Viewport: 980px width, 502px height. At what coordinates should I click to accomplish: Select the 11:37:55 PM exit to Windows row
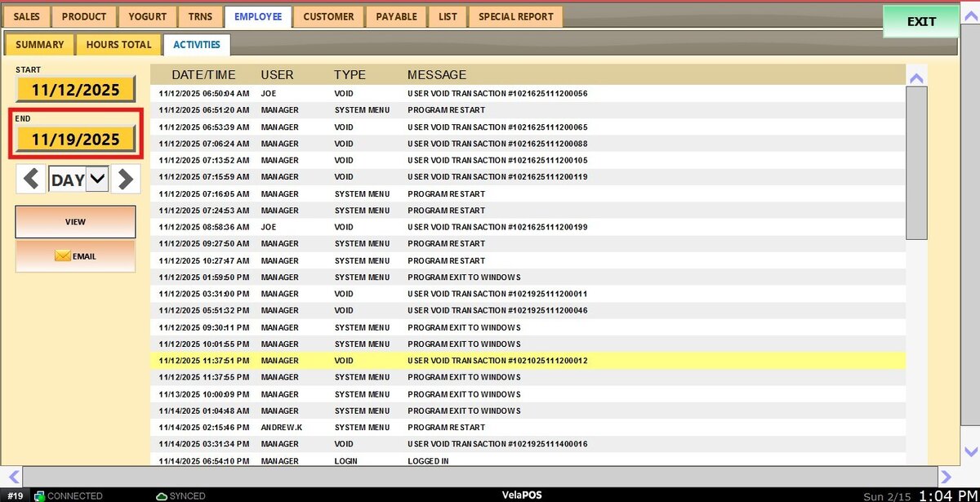click(528, 377)
